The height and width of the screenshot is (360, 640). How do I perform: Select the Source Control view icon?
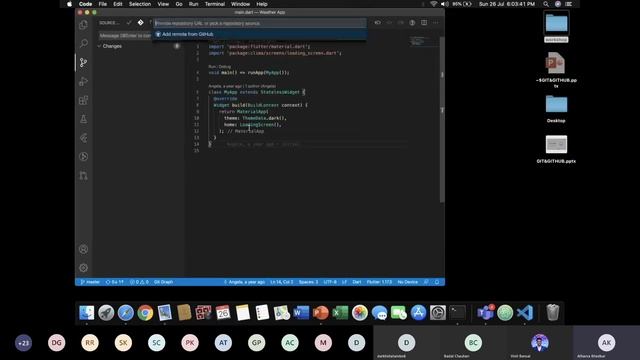click(83, 62)
